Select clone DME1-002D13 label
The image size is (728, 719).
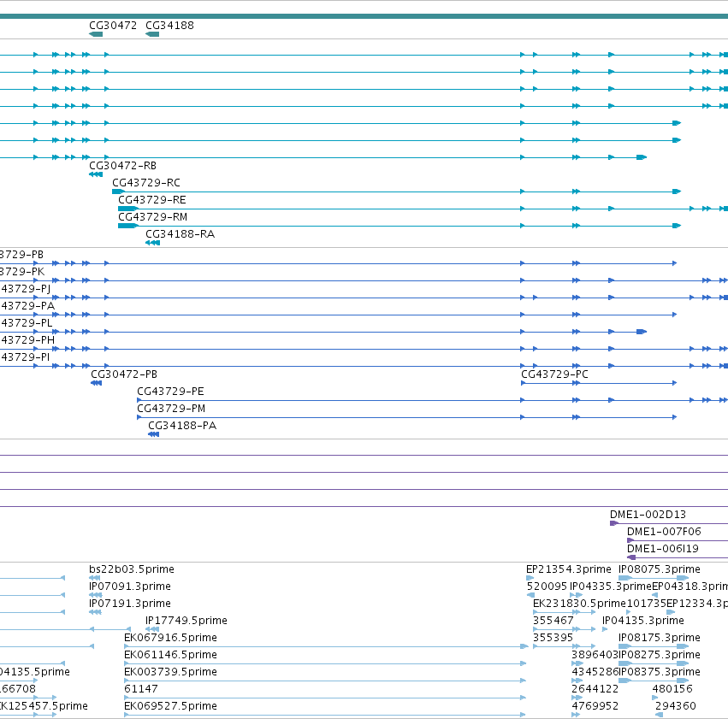pos(648,515)
